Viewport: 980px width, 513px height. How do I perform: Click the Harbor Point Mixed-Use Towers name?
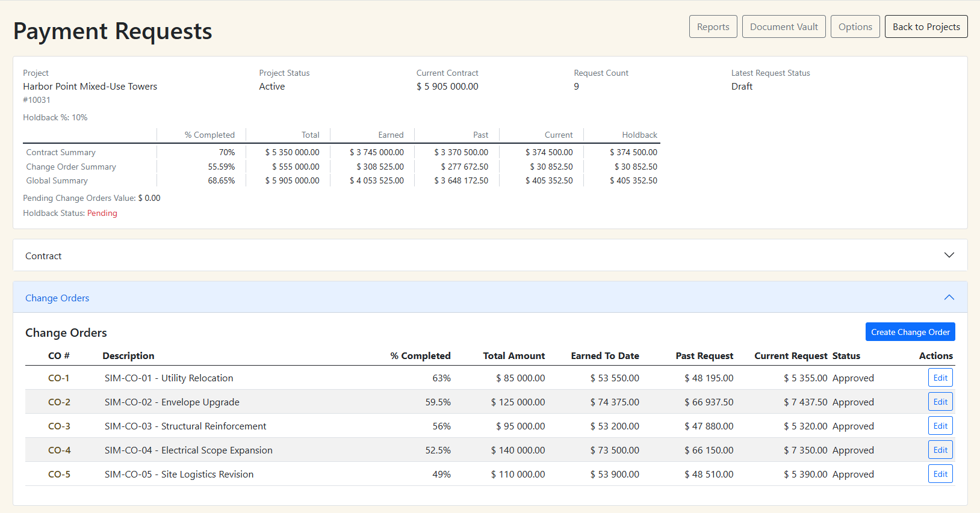click(90, 87)
